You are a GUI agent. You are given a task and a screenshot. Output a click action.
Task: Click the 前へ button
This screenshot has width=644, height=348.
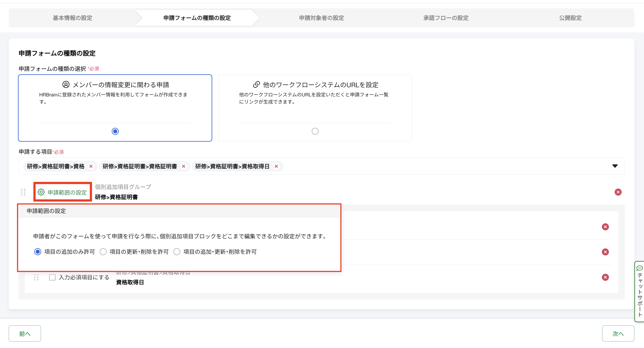click(25, 333)
